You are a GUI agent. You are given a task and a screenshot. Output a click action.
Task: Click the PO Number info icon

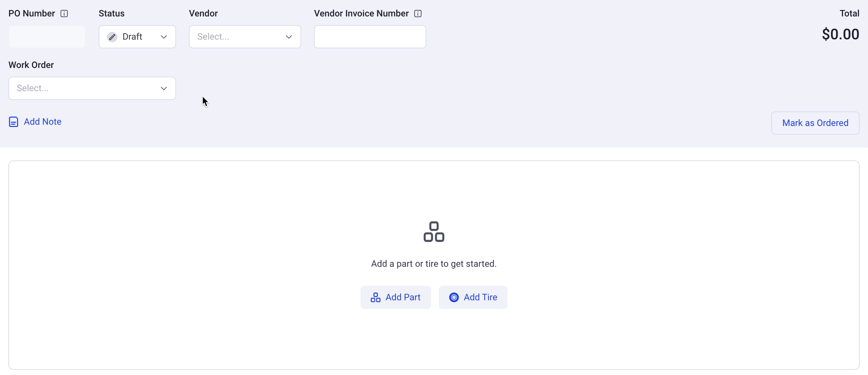[x=64, y=14]
